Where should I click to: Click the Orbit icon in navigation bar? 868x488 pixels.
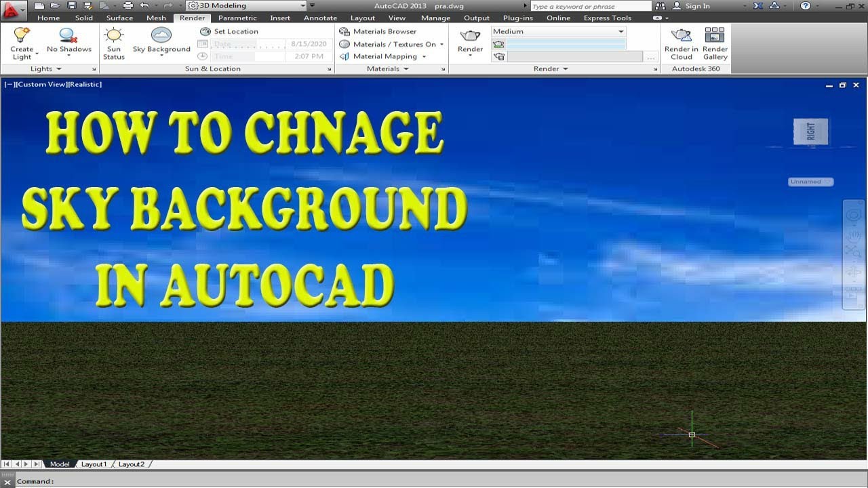pos(853,272)
